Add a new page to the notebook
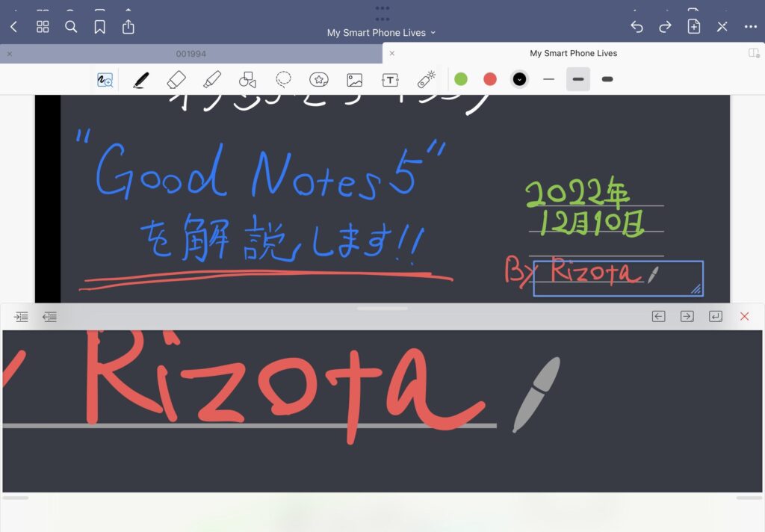The image size is (765, 532). tap(694, 26)
